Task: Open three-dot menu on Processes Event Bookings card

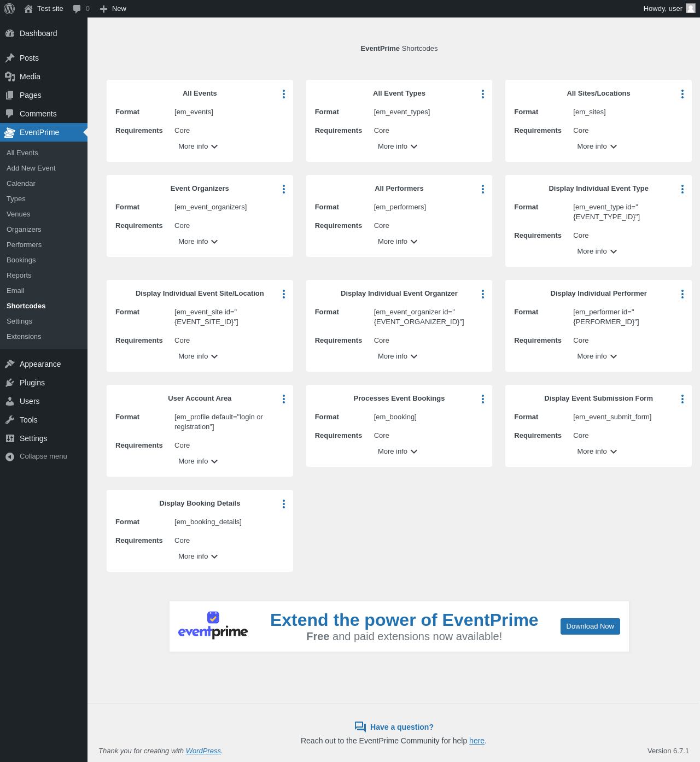Action: pos(483,399)
